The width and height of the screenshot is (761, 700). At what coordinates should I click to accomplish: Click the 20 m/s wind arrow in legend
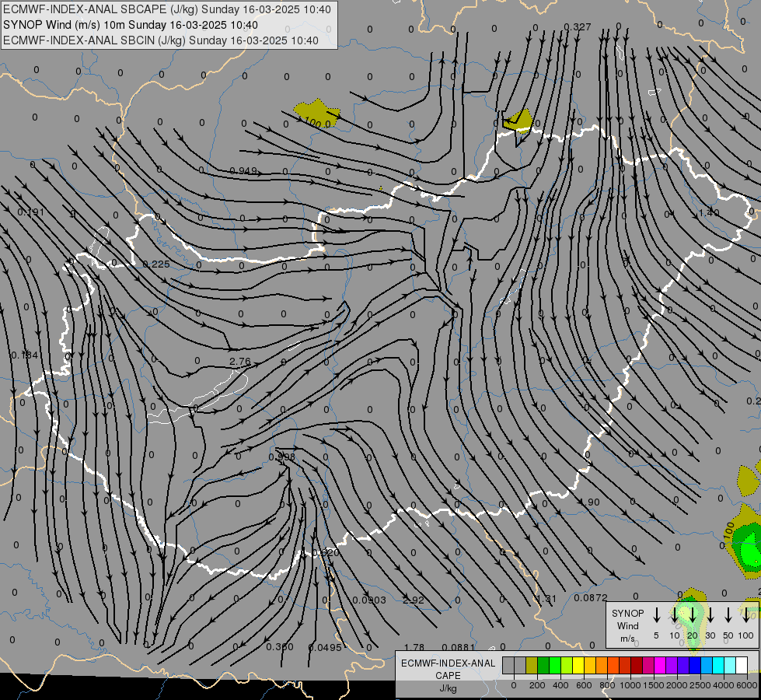[692, 615]
